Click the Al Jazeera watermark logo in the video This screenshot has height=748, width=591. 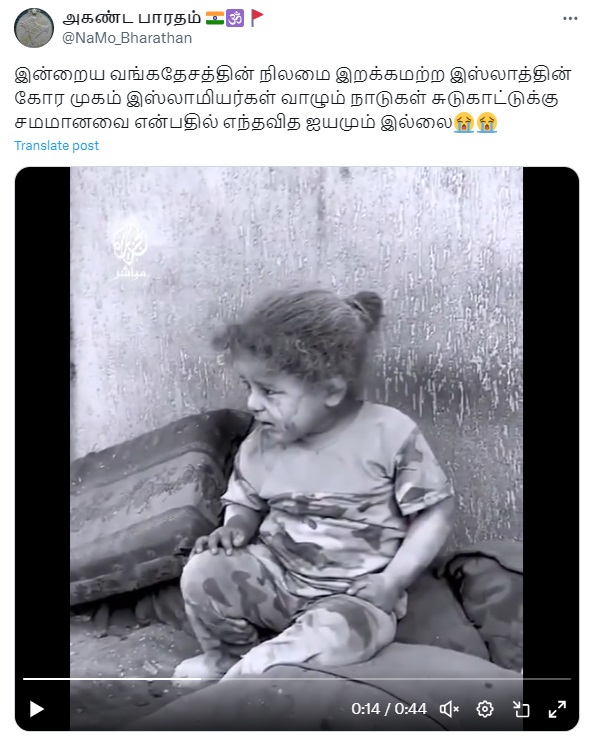tap(130, 250)
